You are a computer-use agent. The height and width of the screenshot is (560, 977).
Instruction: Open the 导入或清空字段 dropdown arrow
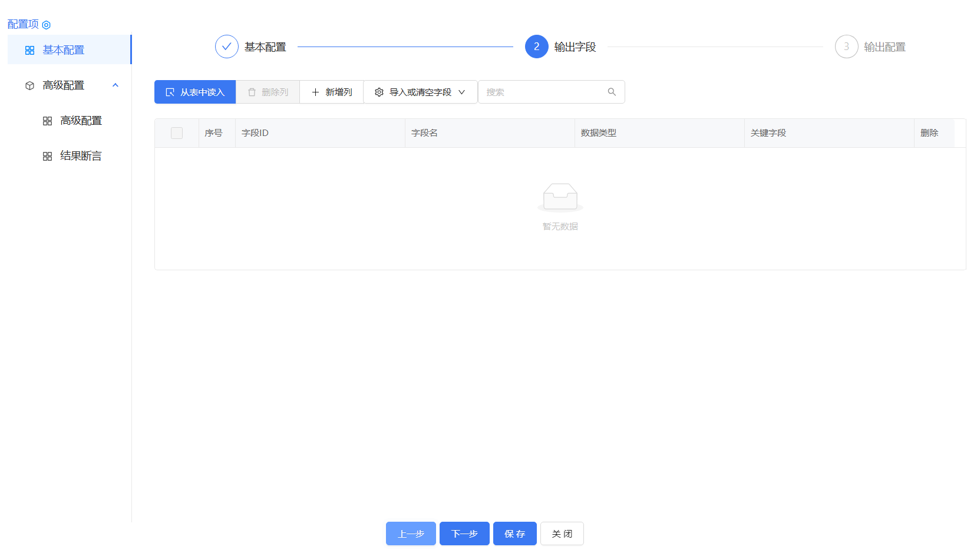(x=462, y=92)
